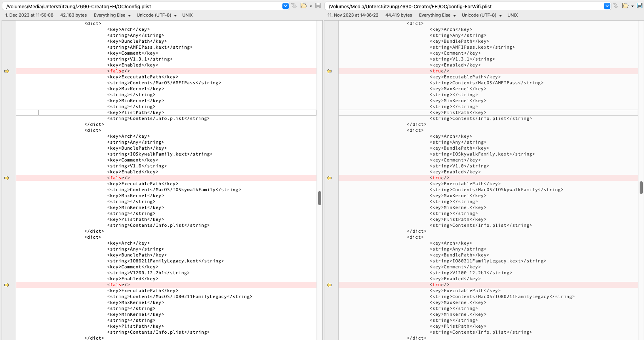Select the V1.0 comment line in right pane
The image size is (644, 340).
(459, 166)
